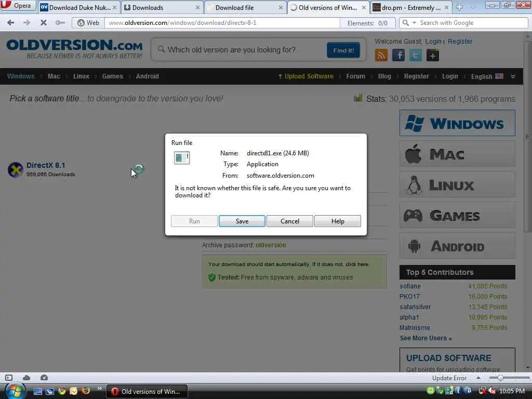Image resolution: width=532 pixels, height=399 pixels.
Task: Open the Games nav menu item
Action: click(x=112, y=76)
